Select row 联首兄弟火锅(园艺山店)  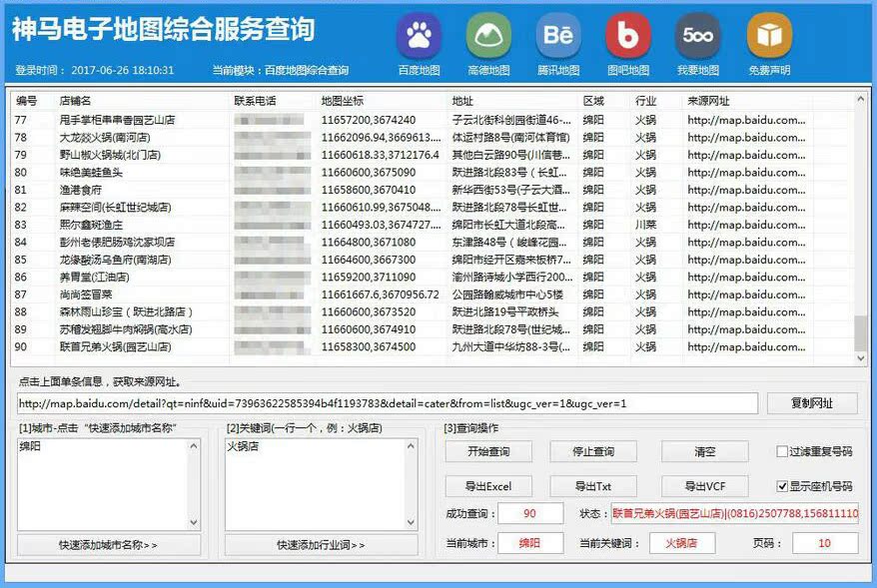click(x=433, y=346)
